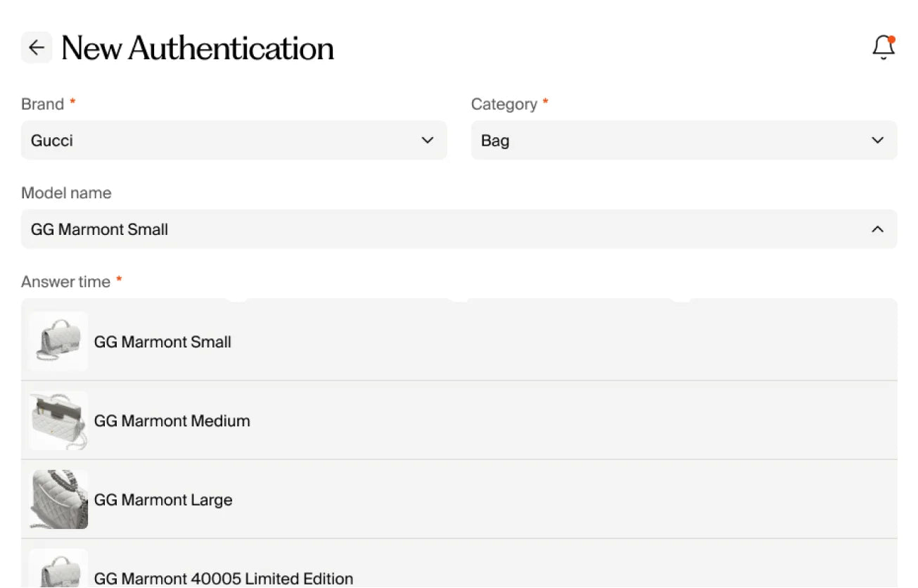Viewport: 918px width, 588px height.
Task: Open the Brand dropdown showing Gucci
Action: click(234, 140)
